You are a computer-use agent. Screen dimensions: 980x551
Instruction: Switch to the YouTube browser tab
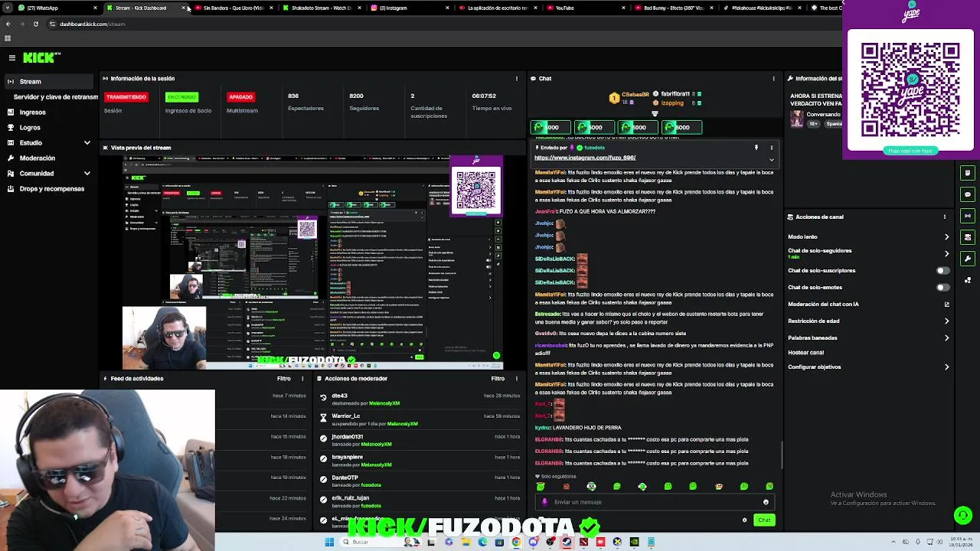tap(585, 8)
